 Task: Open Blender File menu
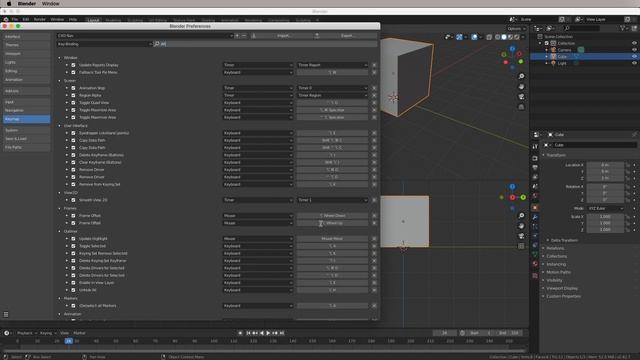[15, 19]
